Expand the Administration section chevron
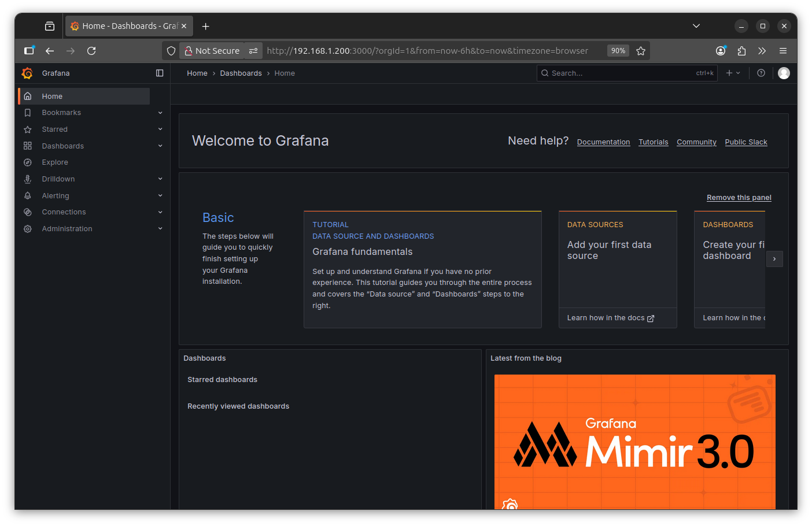The width and height of the screenshot is (812, 526). click(x=160, y=229)
